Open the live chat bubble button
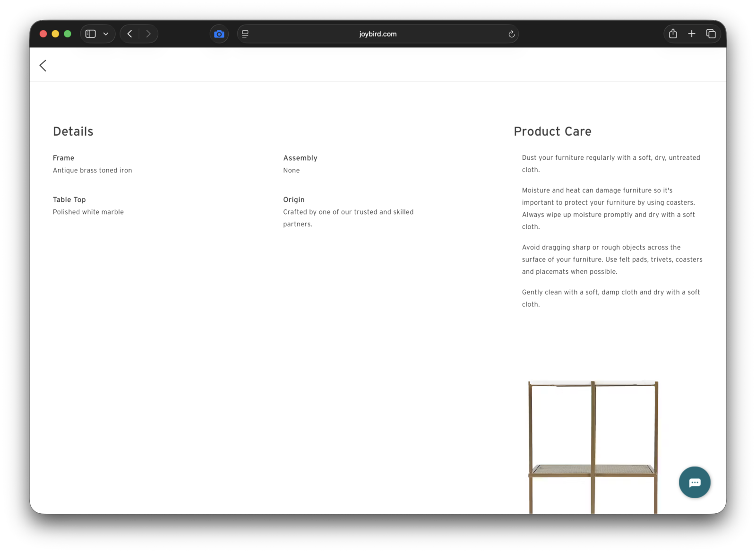Viewport: 756px width, 553px height. [x=694, y=483]
